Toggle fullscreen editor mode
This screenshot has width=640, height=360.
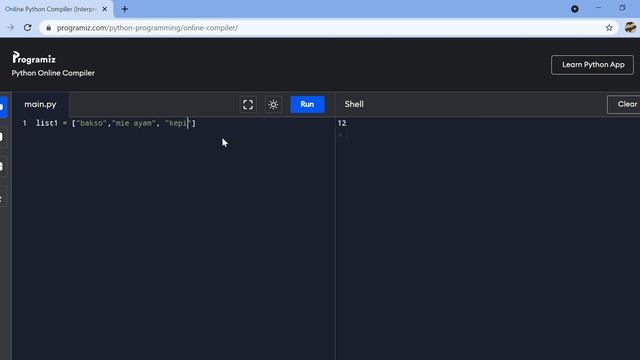pos(248,104)
